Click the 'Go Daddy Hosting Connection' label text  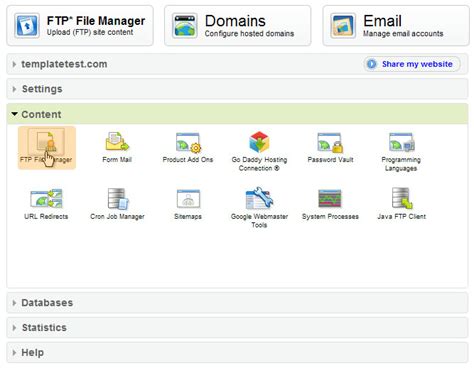[x=259, y=164]
